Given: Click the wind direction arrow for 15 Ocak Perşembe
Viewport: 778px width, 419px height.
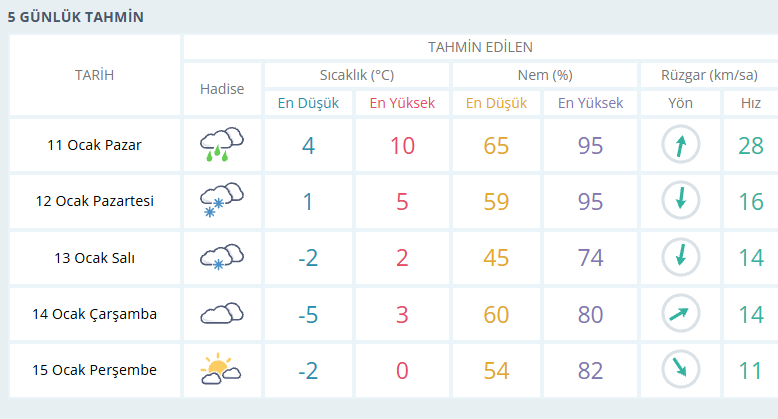Looking at the screenshot, I should pos(681,370).
